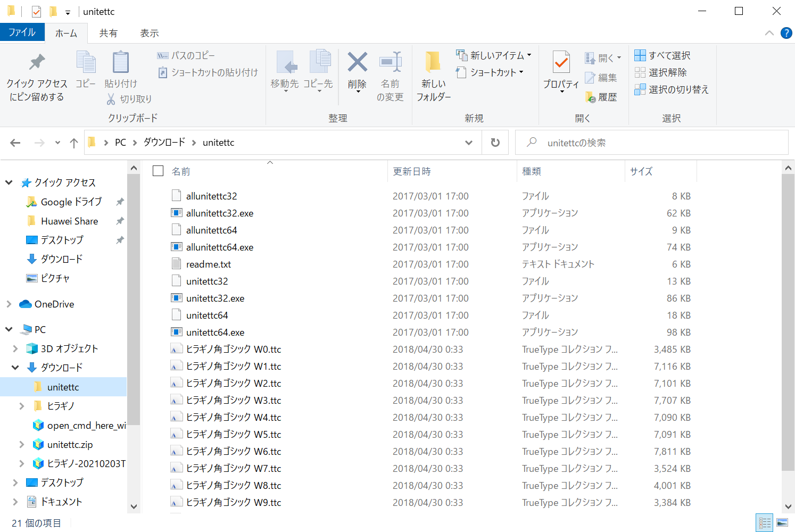This screenshot has height=532, width=795.
Task: Click navigation pane scrollbar down arrow
Action: tap(134, 506)
